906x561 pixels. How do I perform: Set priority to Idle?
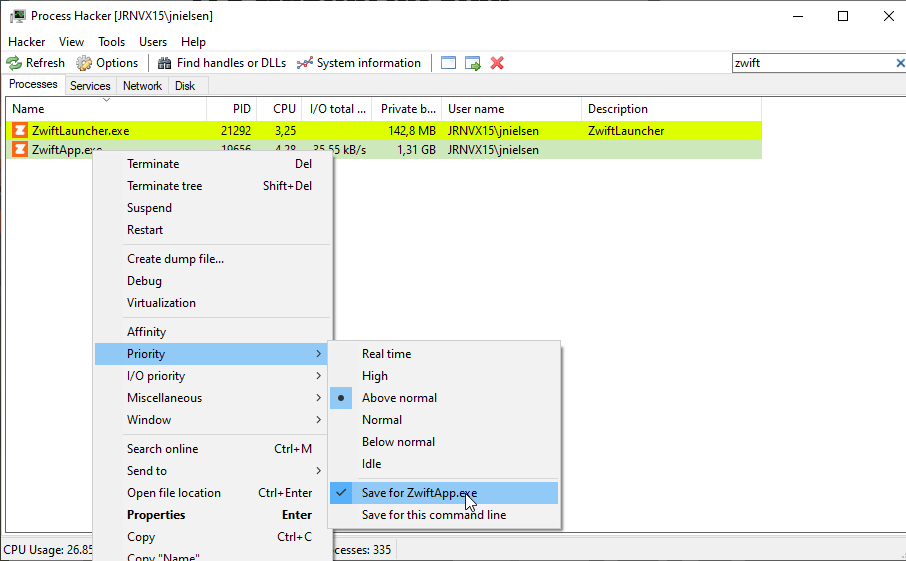click(444, 464)
